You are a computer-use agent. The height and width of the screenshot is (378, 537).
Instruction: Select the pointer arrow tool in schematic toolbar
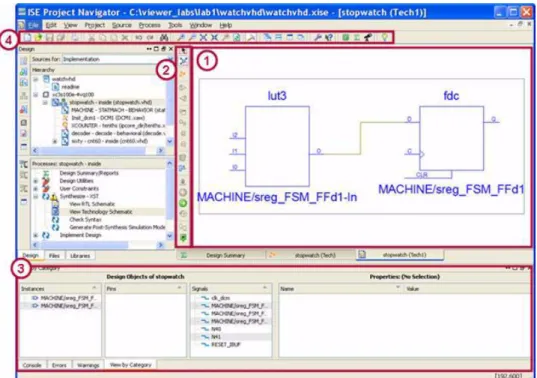tap(184, 51)
